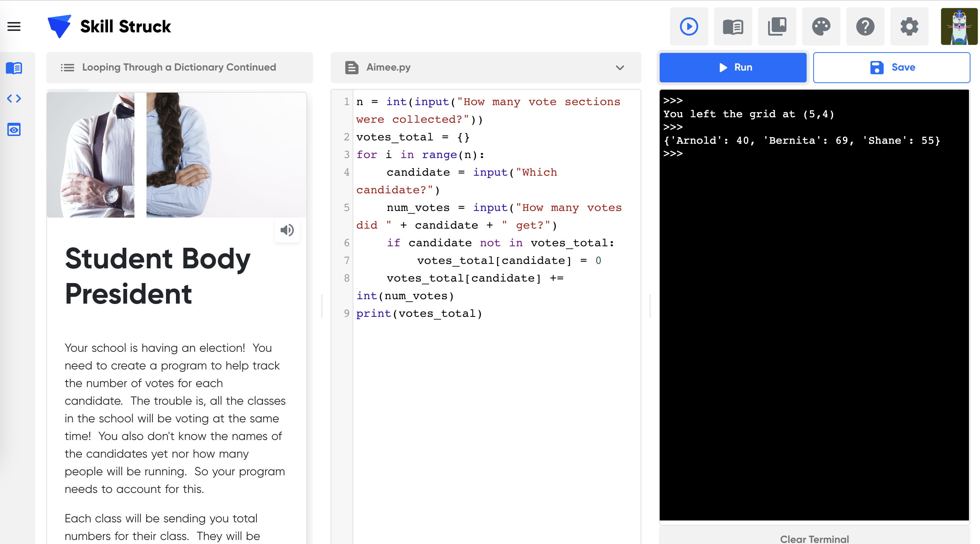Click the Skill Struck logo
This screenshot has height=544, width=980.
tap(109, 26)
